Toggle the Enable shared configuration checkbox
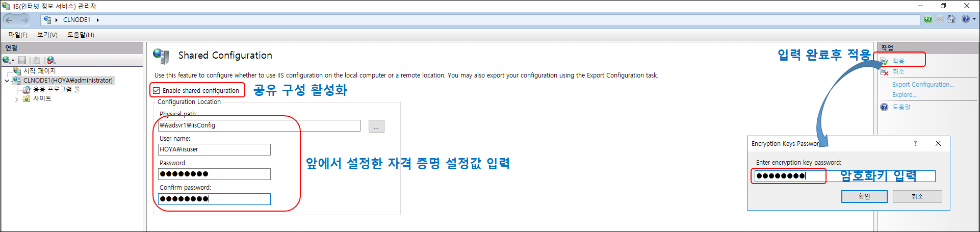This screenshot has height=232, width=980. pyautogui.click(x=157, y=91)
